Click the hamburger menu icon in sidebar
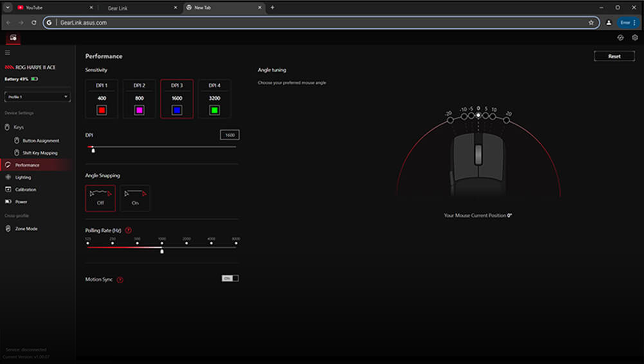 tap(7, 53)
